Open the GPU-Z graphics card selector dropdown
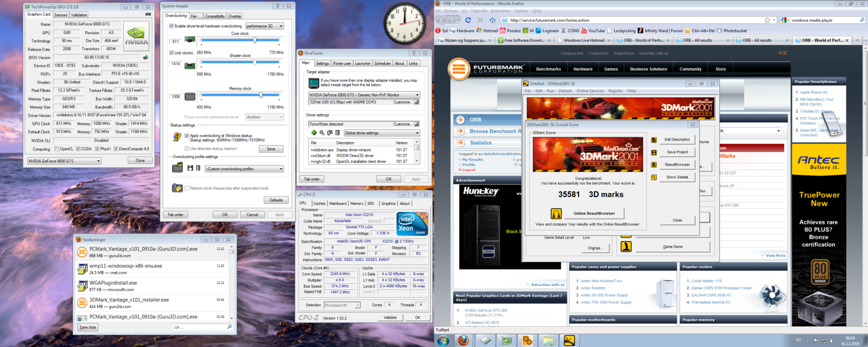Viewport: 868px width, 347px height. (64, 161)
